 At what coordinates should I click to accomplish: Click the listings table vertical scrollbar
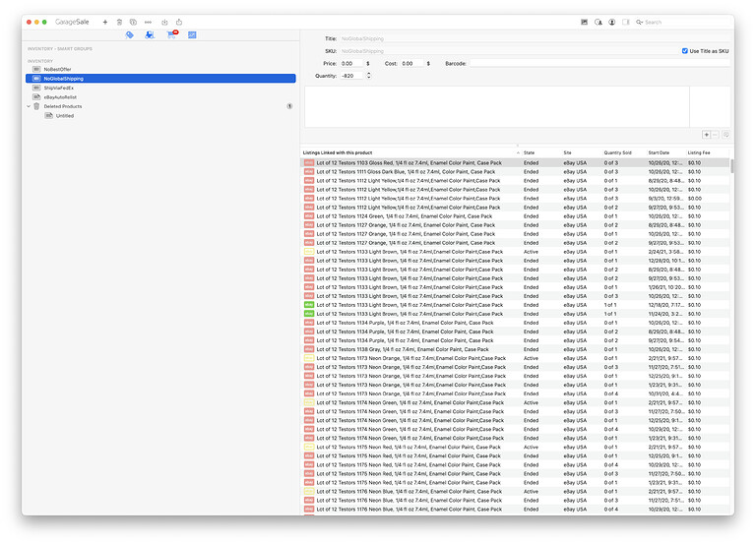[732, 165]
